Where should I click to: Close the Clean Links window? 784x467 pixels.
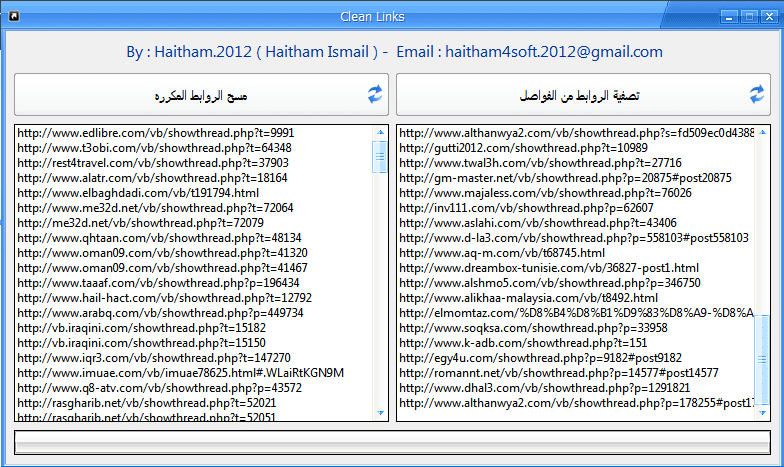[769, 17]
